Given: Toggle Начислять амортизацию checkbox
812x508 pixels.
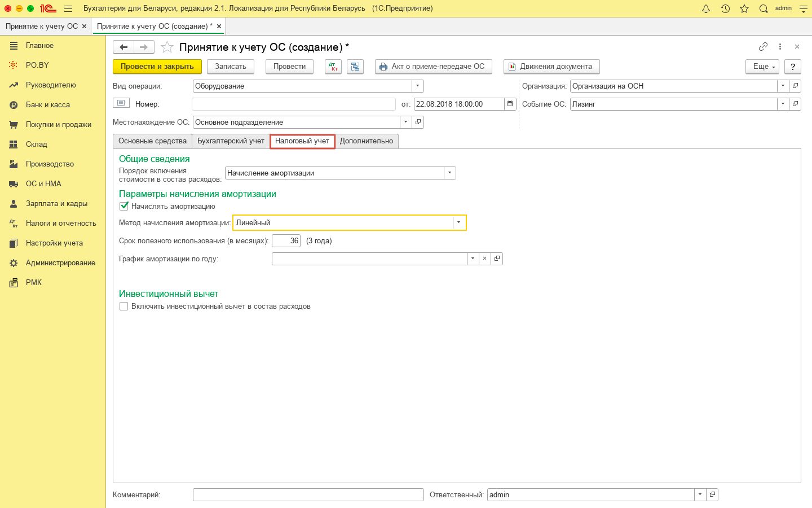Looking at the screenshot, I should coord(124,206).
